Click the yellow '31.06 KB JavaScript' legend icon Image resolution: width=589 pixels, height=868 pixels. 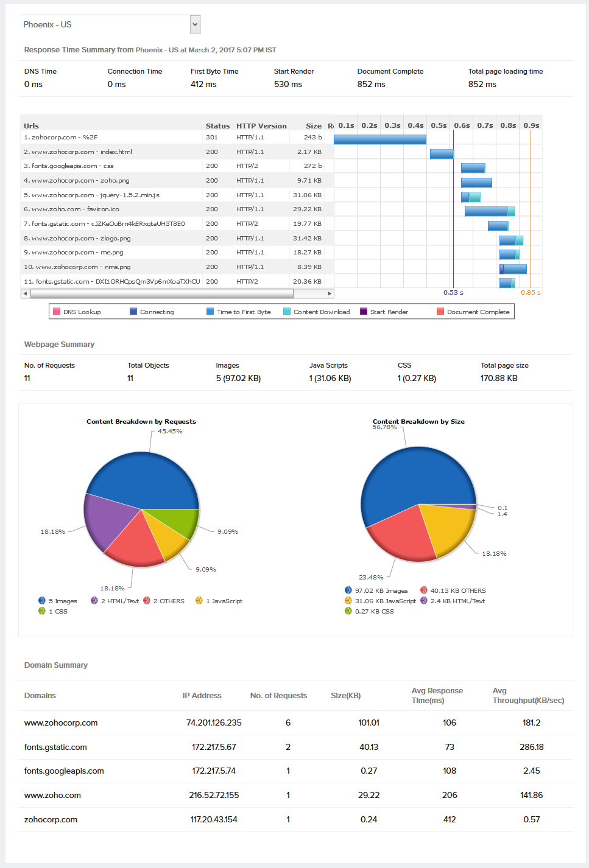click(x=348, y=601)
